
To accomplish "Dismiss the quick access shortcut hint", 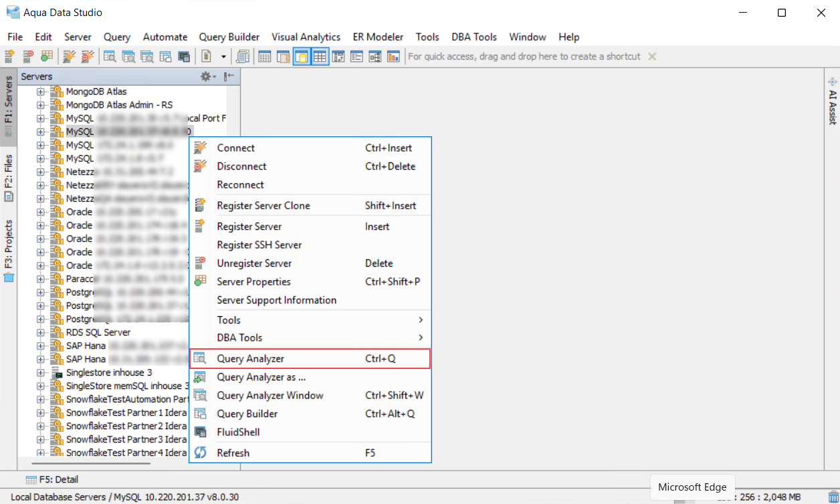I will click(x=652, y=57).
